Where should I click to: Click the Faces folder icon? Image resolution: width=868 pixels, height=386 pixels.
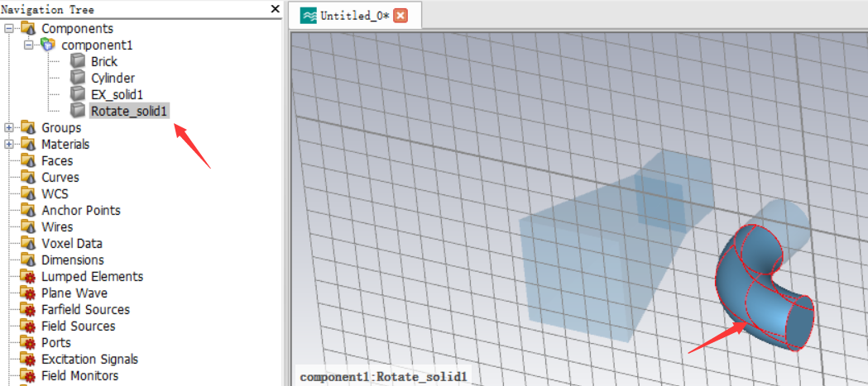point(28,160)
